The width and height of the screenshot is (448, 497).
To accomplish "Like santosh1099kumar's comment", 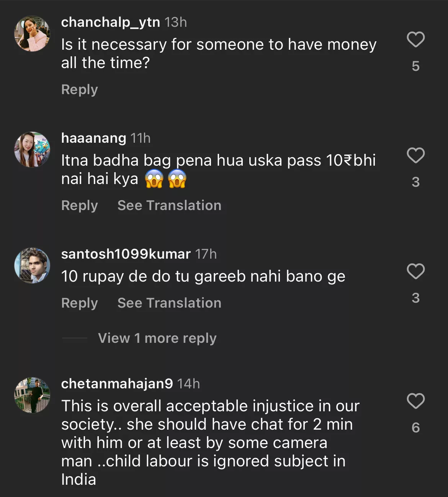I will point(415,272).
